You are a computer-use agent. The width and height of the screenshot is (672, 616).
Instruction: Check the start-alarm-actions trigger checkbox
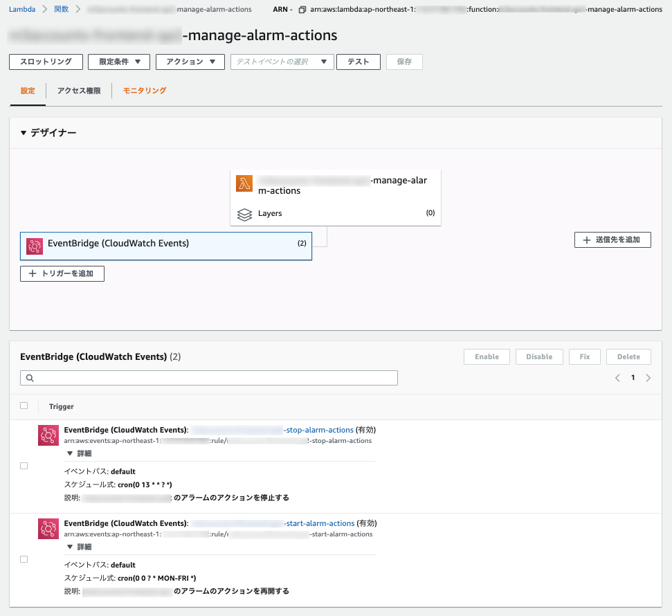click(x=24, y=559)
